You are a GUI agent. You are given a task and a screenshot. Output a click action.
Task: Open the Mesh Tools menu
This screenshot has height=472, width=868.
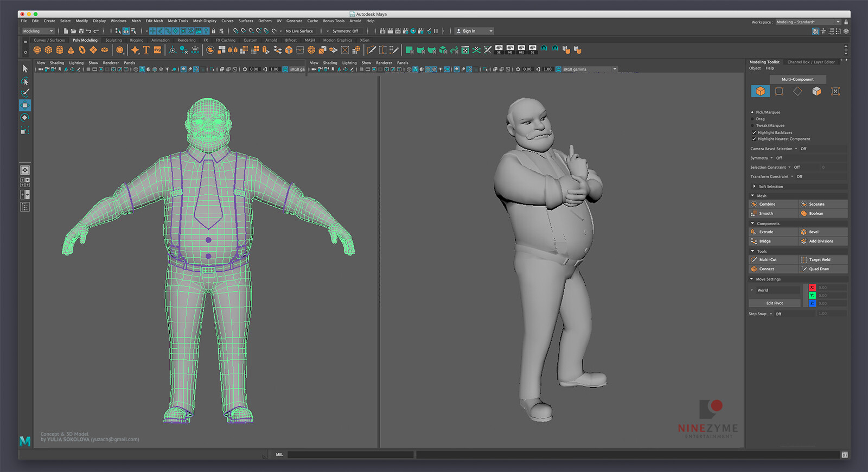click(178, 21)
